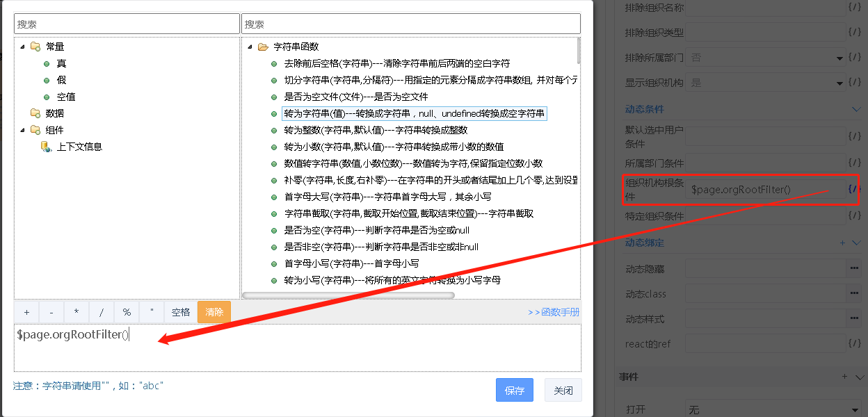Image resolution: width=868 pixels, height=417 pixels.
Task: Collapse the 字符串函数 tree node
Action: pyautogui.click(x=250, y=47)
